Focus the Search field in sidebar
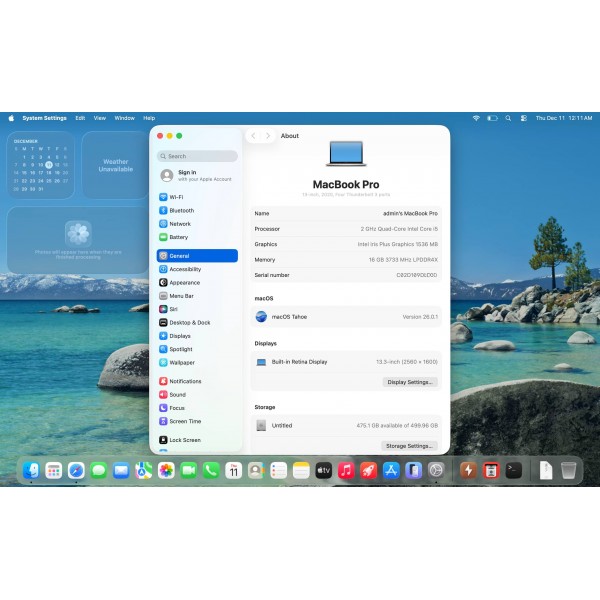Screen dimensions: 600x600 [198, 156]
